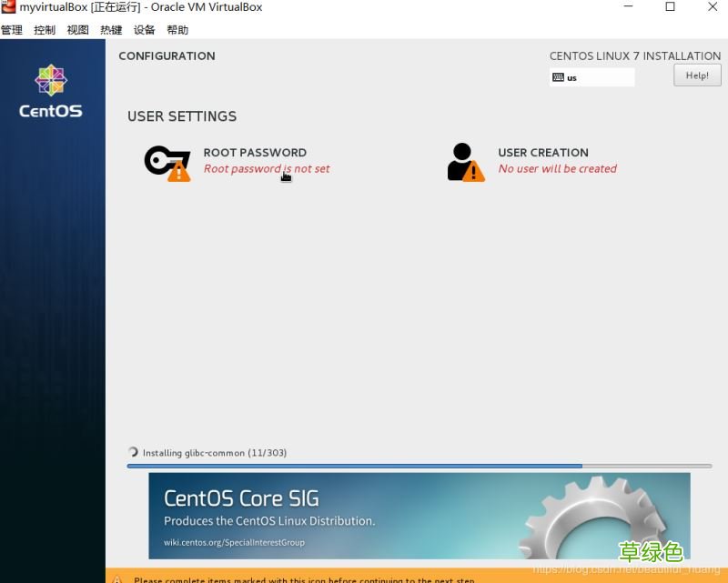The height and width of the screenshot is (583, 728).
Task: Click the Root password is not set text
Action: click(x=267, y=169)
